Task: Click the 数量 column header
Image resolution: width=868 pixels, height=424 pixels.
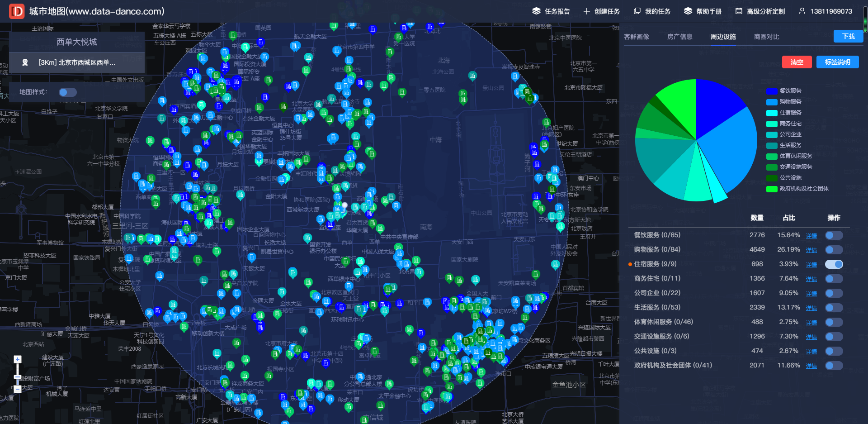Action: pyautogui.click(x=757, y=218)
